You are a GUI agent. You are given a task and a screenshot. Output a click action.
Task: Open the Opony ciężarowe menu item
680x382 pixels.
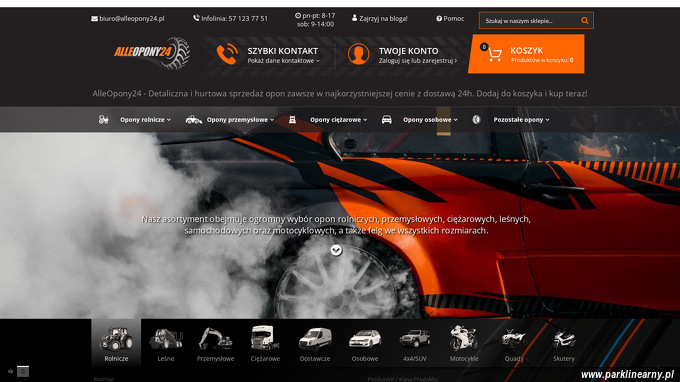(338, 120)
